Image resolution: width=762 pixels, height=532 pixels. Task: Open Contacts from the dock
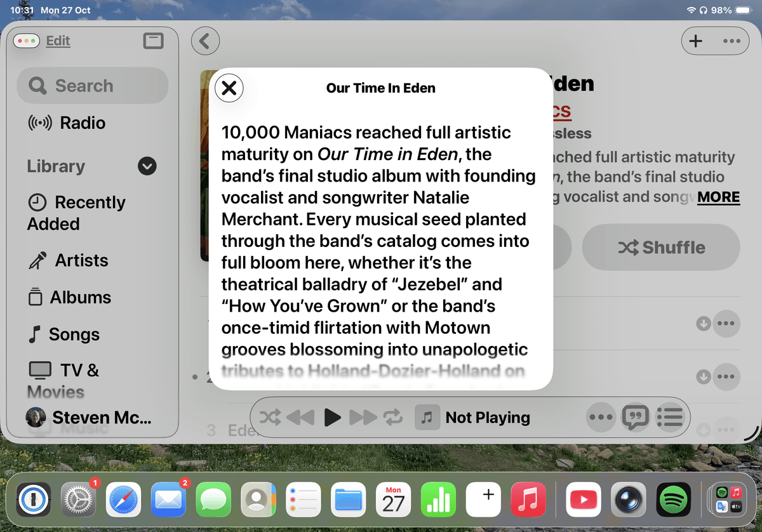(259, 500)
